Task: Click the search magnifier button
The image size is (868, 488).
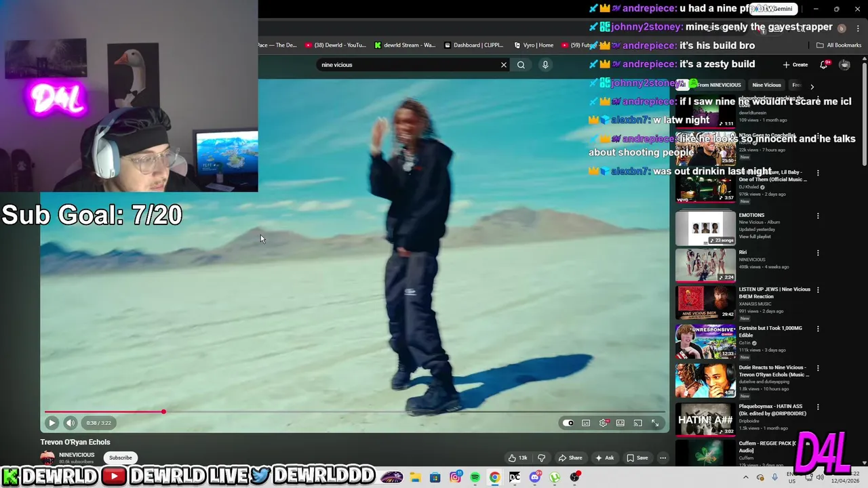Action: pyautogui.click(x=521, y=65)
